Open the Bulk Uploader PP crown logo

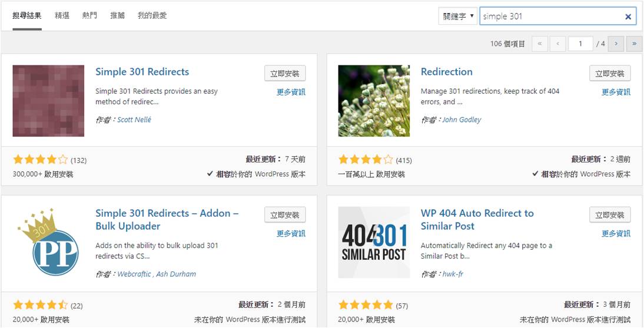click(x=48, y=242)
